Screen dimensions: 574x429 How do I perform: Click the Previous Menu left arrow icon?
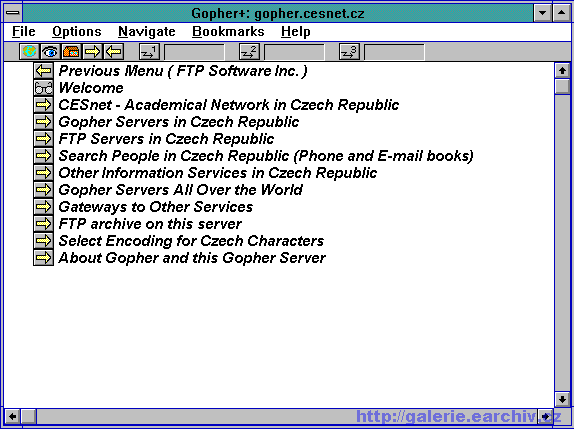[x=44, y=71]
